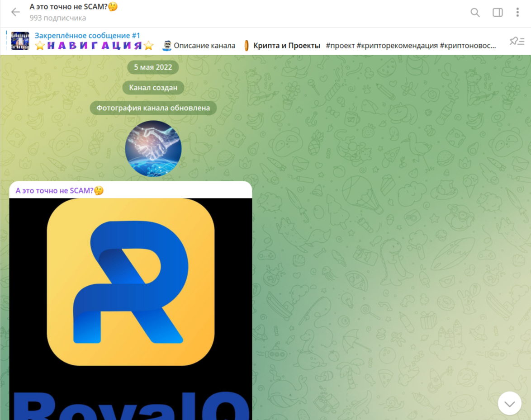Click the pinned message thumbnail image
Viewport: 531px width, 420px height.
click(x=20, y=41)
